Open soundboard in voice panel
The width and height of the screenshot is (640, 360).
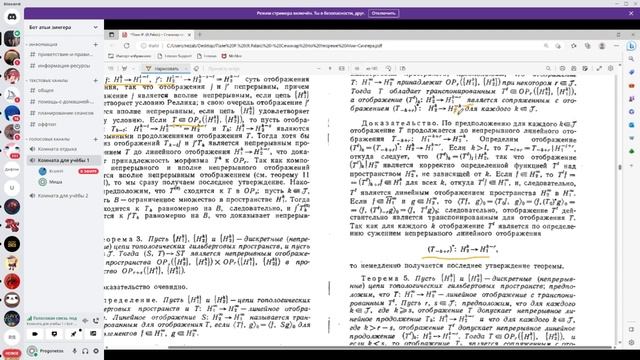[x=93, y=334]
